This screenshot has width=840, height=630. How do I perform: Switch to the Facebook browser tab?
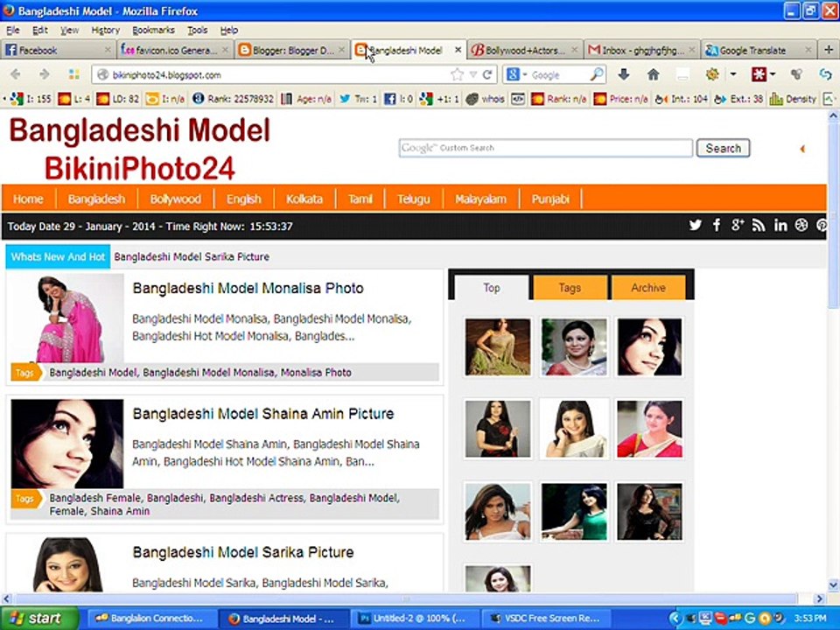(x=58, y=50)
